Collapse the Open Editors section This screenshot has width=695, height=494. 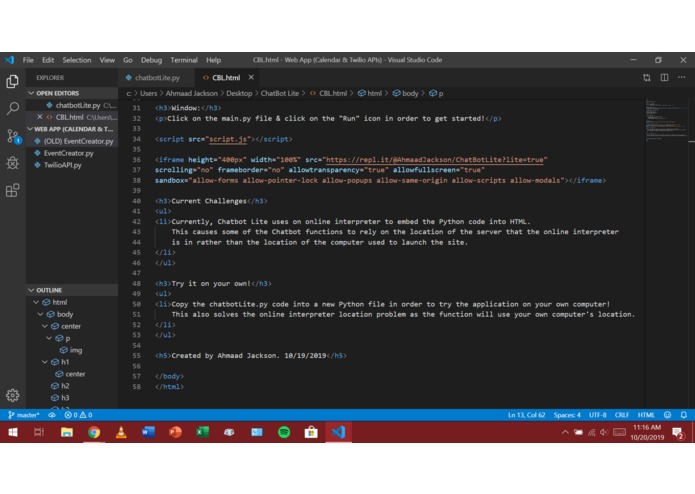click(31, 93)
